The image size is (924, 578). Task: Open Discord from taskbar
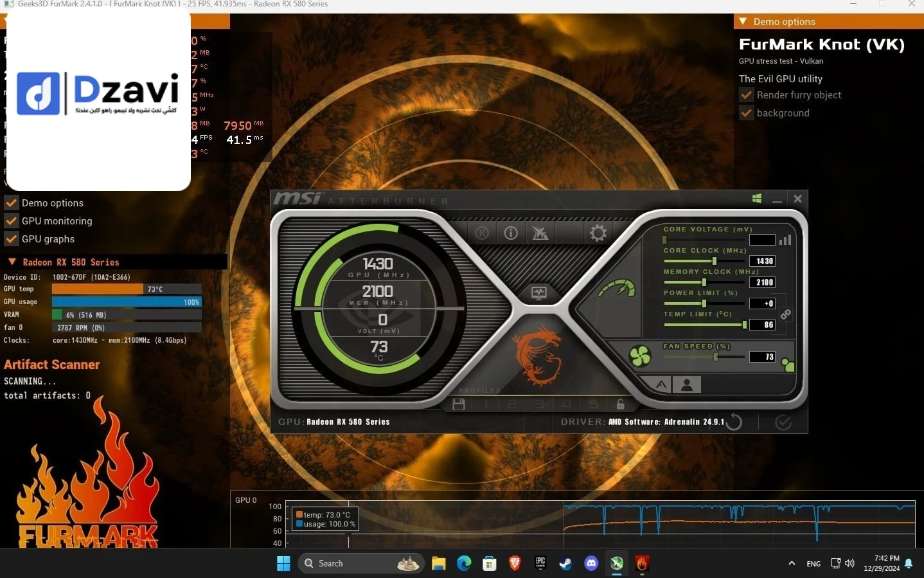[591, 563]
